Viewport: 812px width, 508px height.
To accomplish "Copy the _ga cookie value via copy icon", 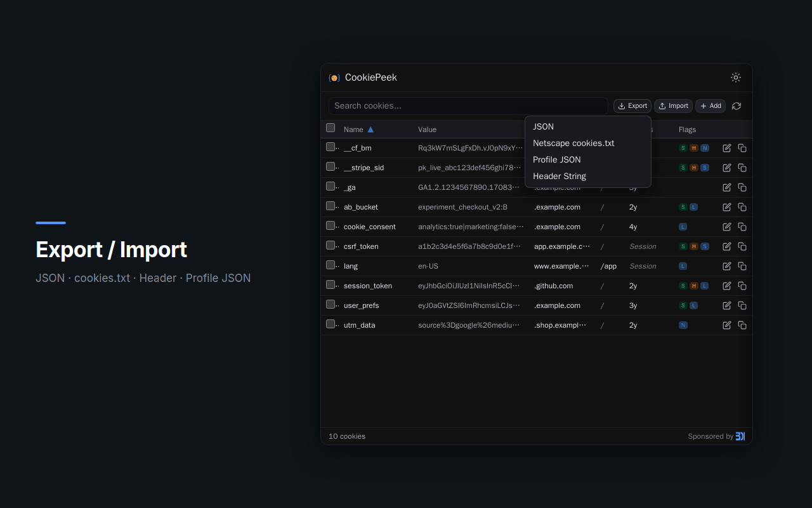I will tap(742, 187).
